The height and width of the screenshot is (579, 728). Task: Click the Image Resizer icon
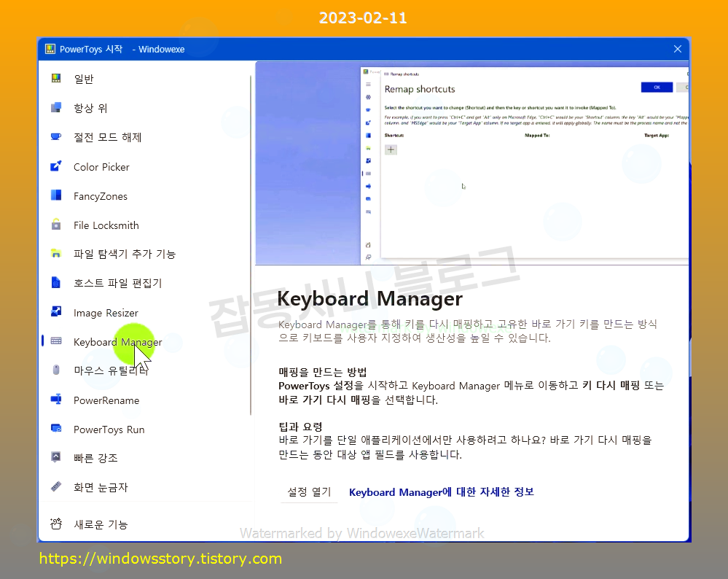tap(56, 312)
